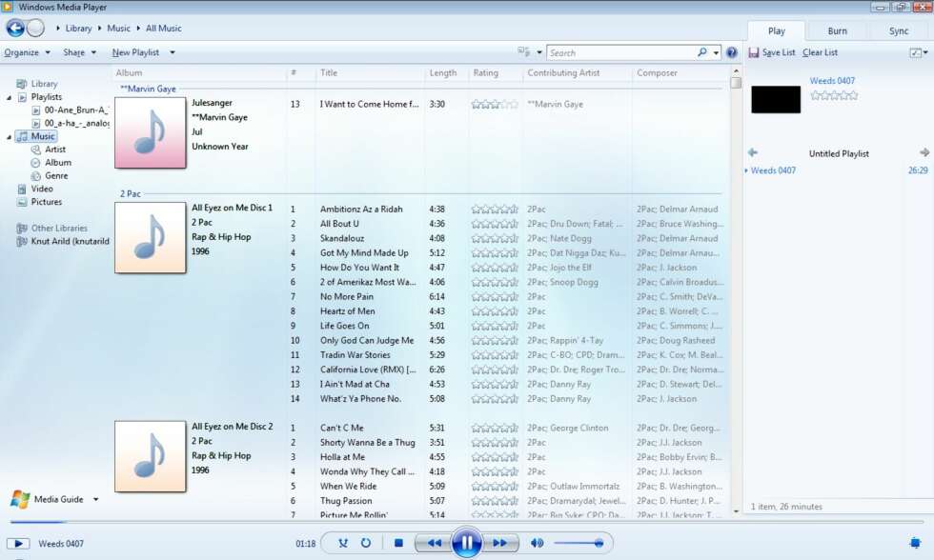Open the Share dropdown menu
934x560 pixels.
point(79,52)
